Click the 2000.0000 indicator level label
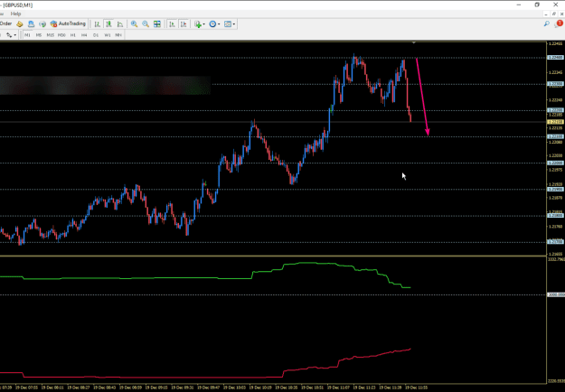This screenshot has width=565, height=392. click(556, 294)
